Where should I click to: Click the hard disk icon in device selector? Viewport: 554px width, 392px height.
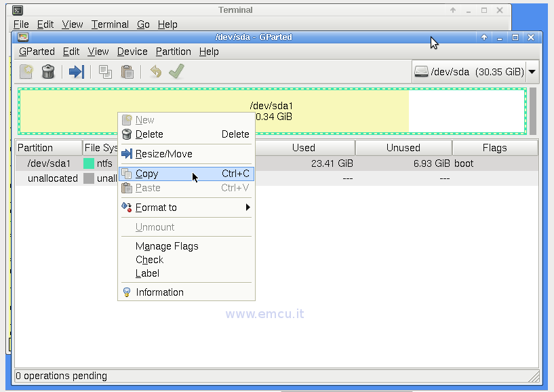(x=421, y=72)
